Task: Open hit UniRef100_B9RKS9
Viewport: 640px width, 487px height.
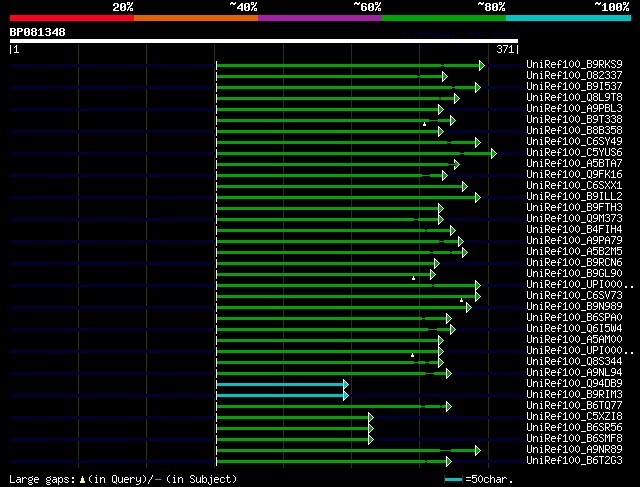Action: (574, 64)
